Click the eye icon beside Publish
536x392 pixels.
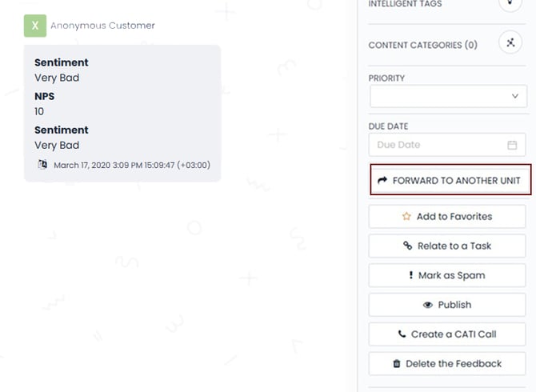[x=428, y=305]
